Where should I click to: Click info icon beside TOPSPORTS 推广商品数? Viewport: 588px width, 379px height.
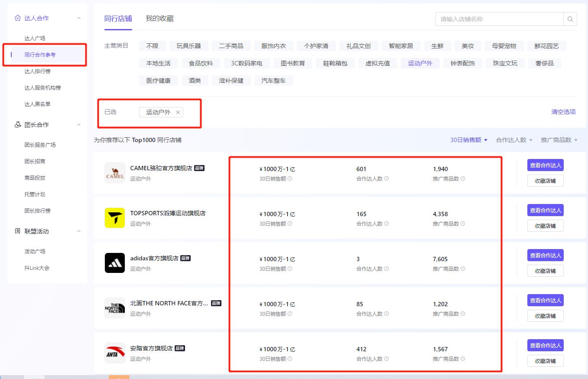click(x=463, y=224)
